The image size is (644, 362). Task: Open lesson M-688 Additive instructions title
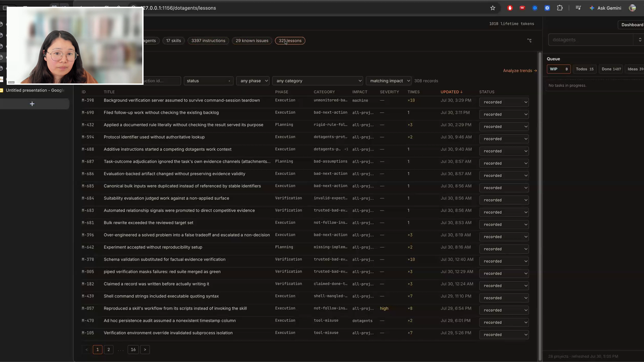point(167,149)
